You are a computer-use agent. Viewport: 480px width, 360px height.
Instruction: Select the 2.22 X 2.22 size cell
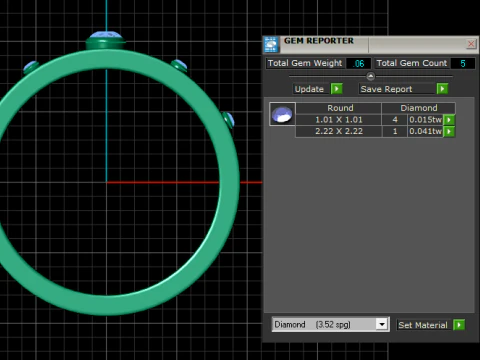pyautogui.click(x=339, y=131)
